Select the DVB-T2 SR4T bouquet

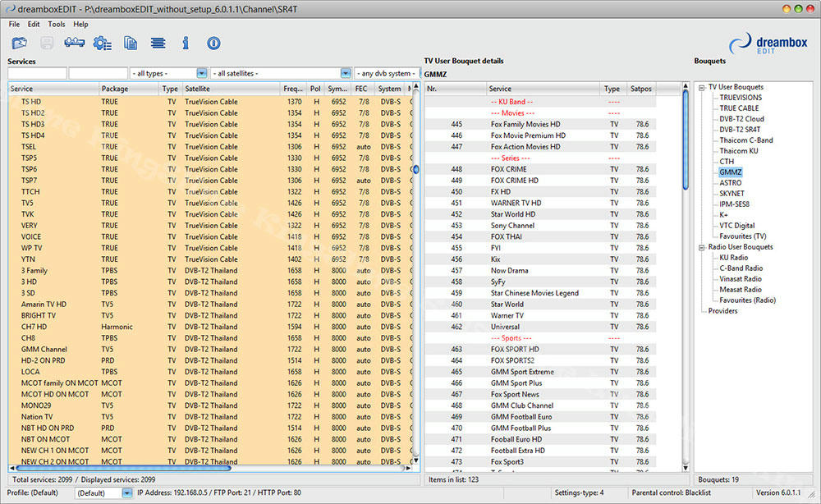click(740, 130)
